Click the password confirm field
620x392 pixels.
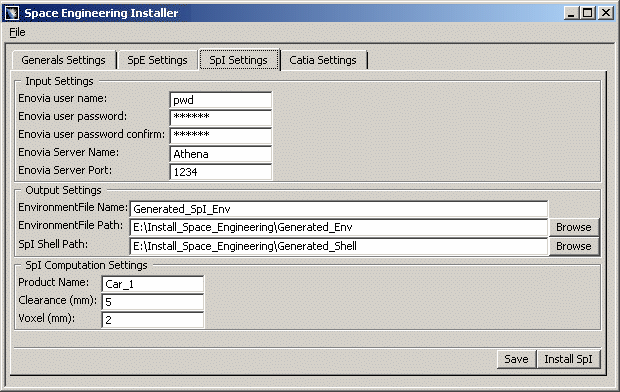[221, 135]
